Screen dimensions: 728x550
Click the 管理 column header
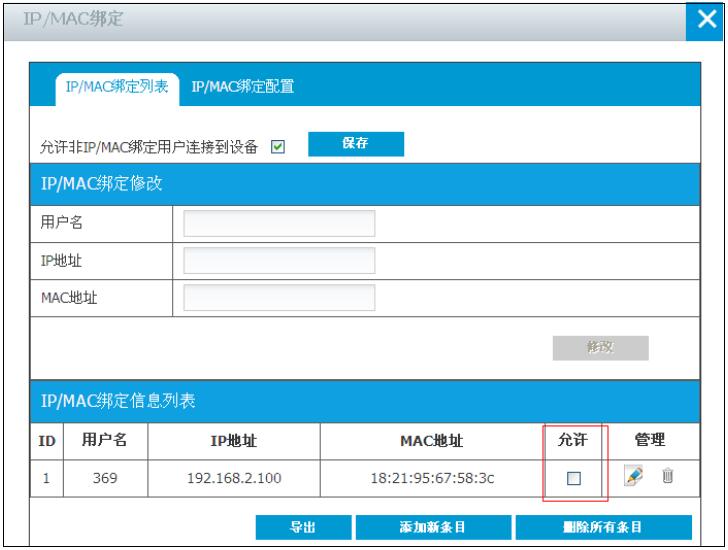[x=650, y=439]
